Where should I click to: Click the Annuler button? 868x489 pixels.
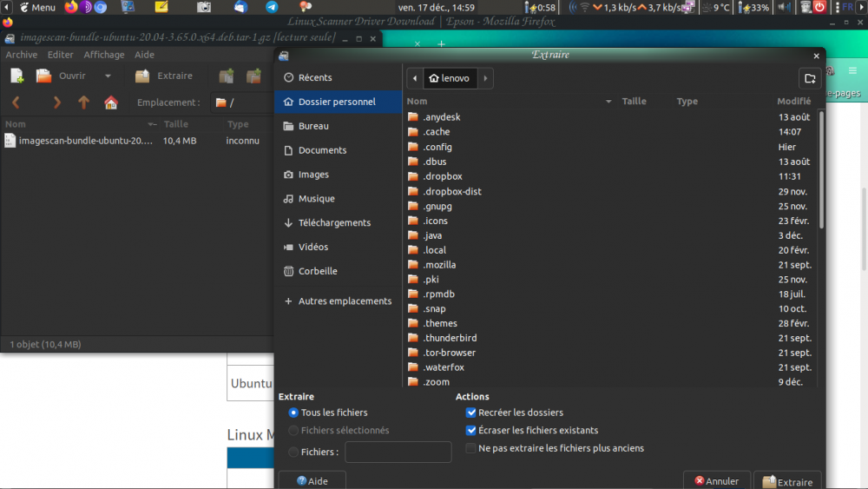pyautogui.click(x=717, y=481)
